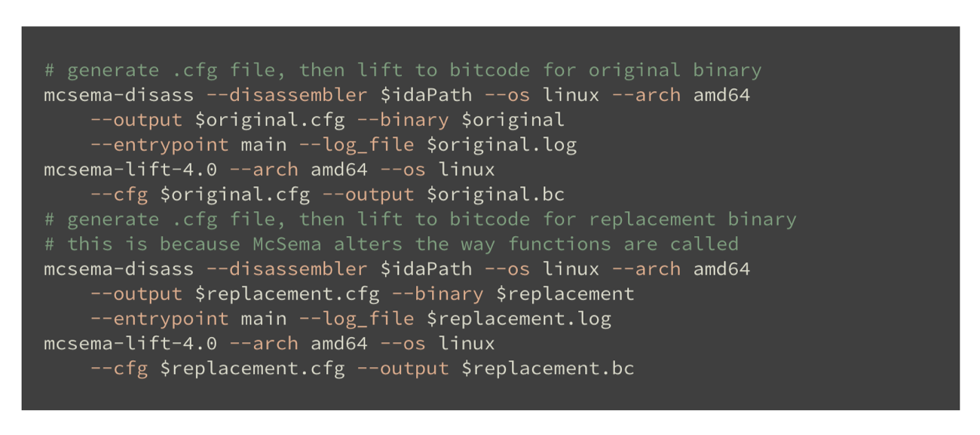
Task: Click the --entrypoint flag on the $original.log line
Action: pos(159,145)
